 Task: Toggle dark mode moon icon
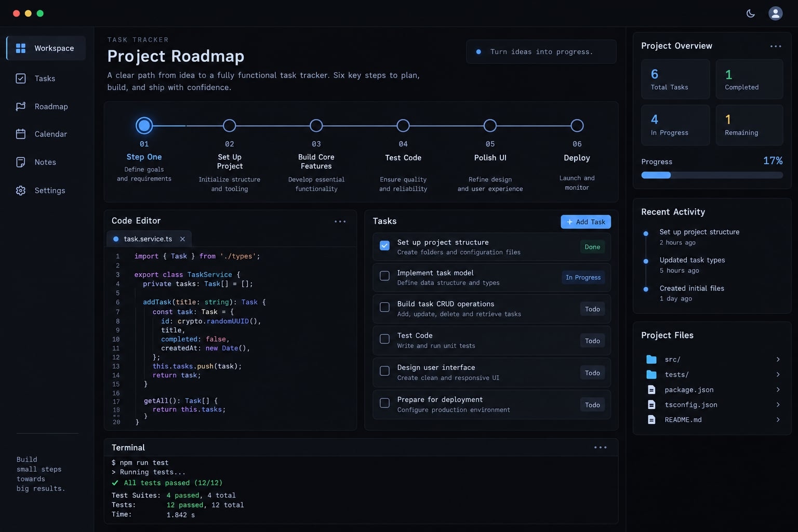(x=751, y=14)
